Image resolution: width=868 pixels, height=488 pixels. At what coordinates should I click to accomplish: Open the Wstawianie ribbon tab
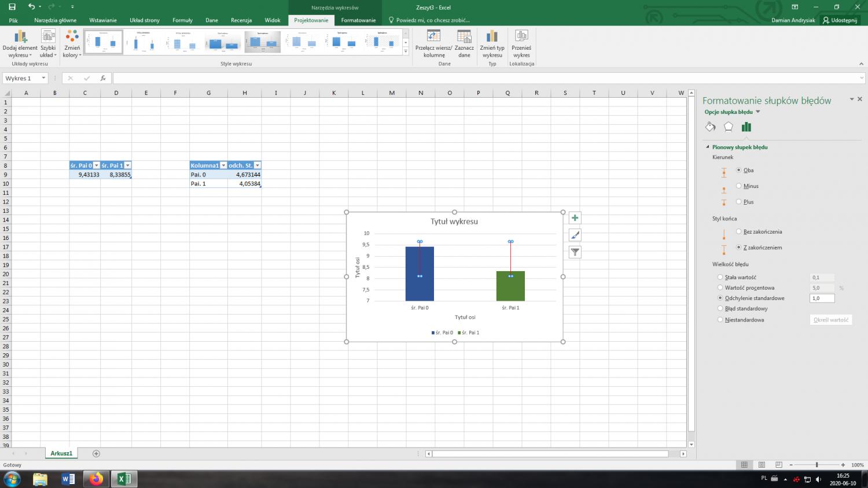(103, 20)
